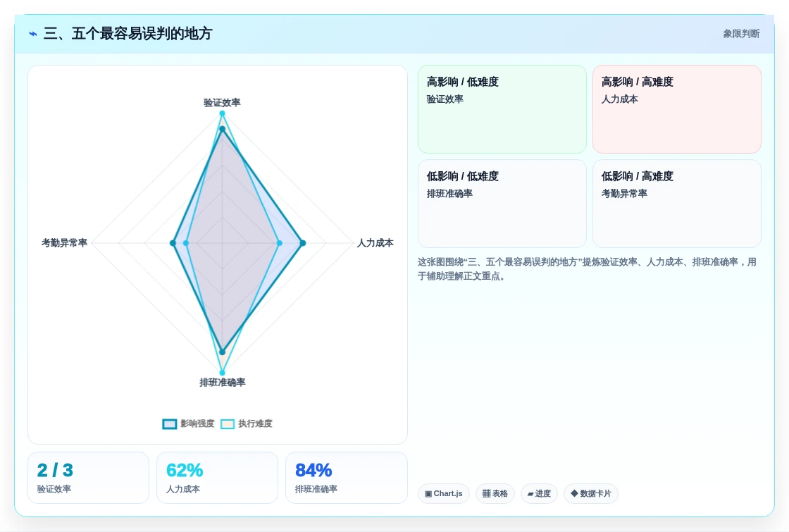Click the 62% stat value
This screenshot has height=532, width=789.
tap(184, 470)
